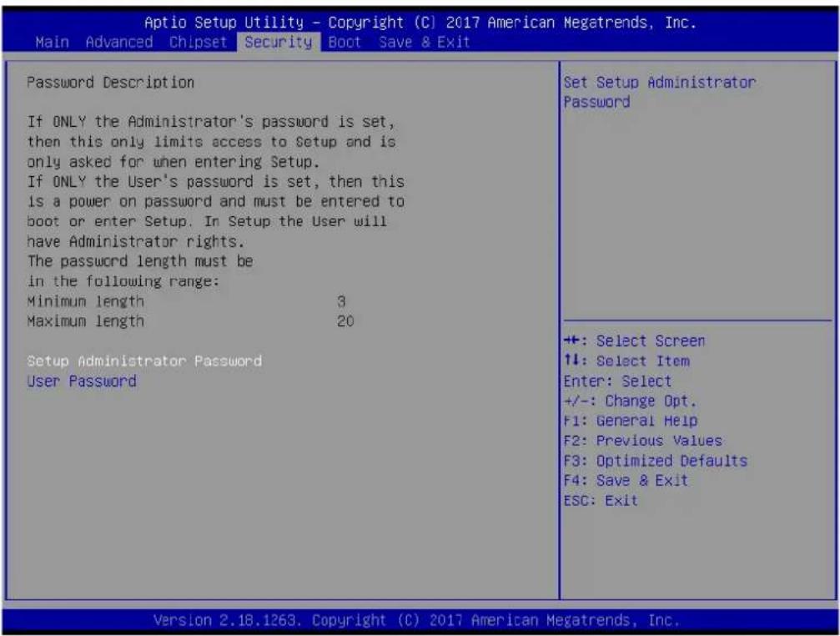Click the Password Description heading

coord(110,83)
